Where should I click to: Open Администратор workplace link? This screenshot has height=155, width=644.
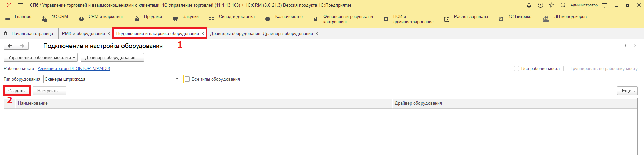pos(74,69)
